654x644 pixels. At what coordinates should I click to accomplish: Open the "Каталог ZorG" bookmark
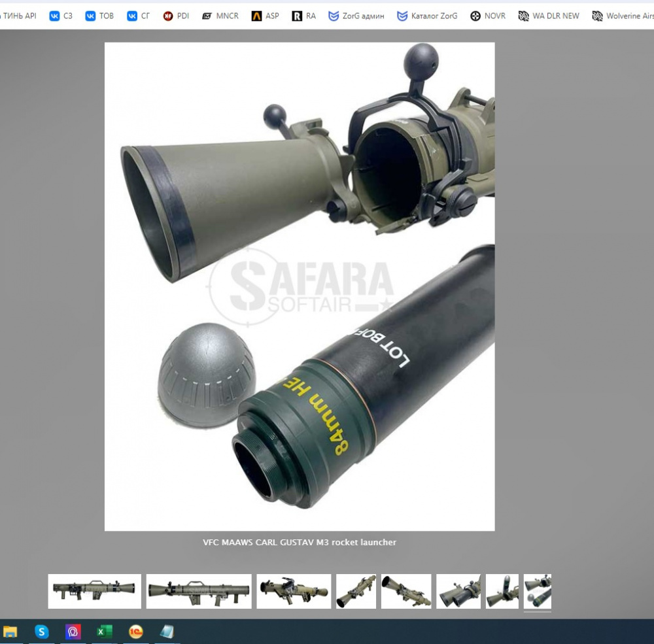point(427,16)
